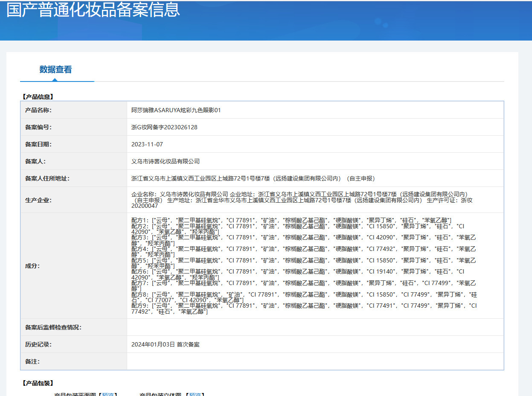Click the 配方9 ingredient line
532x396 pixels.
[304, 309]
